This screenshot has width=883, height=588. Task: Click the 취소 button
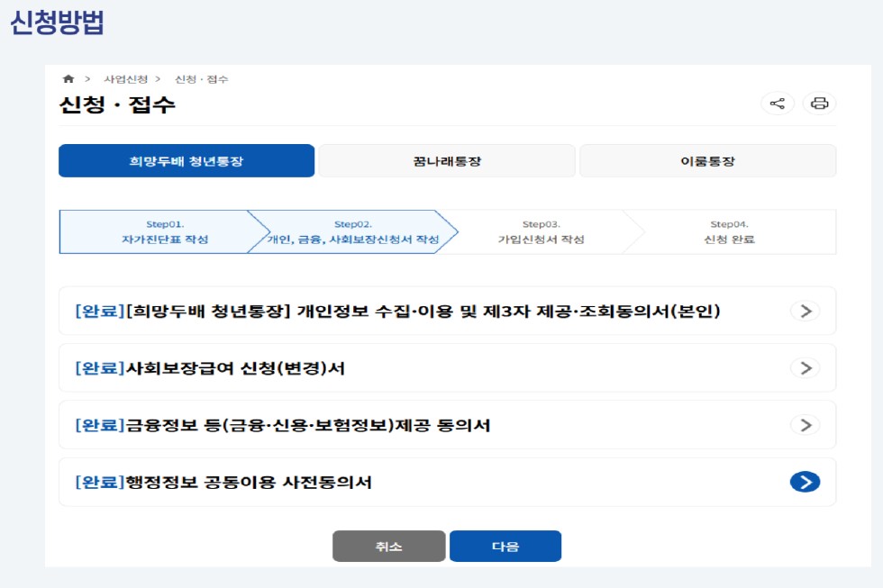(389, 546)
